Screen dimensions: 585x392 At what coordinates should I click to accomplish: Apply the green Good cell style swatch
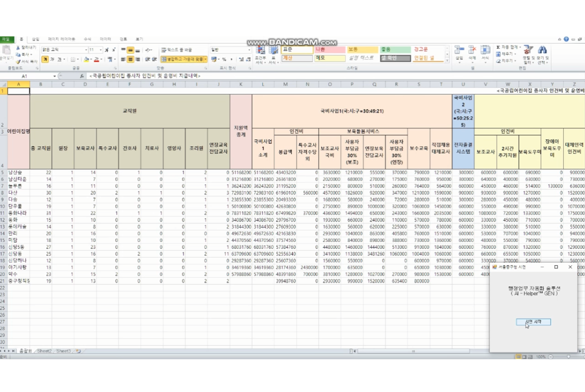(395, 49)
